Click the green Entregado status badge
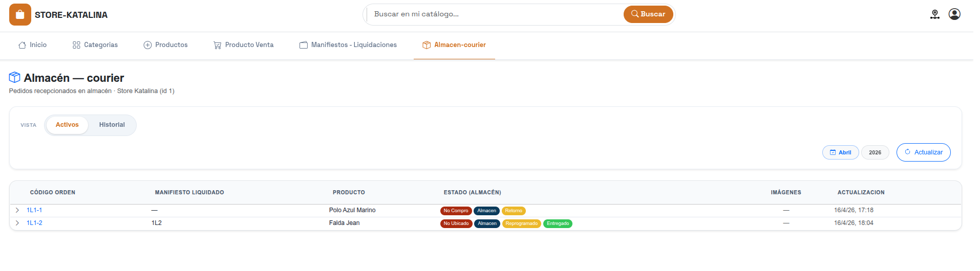The width and height of the screenshot is (980, 271). click(558, 223)
